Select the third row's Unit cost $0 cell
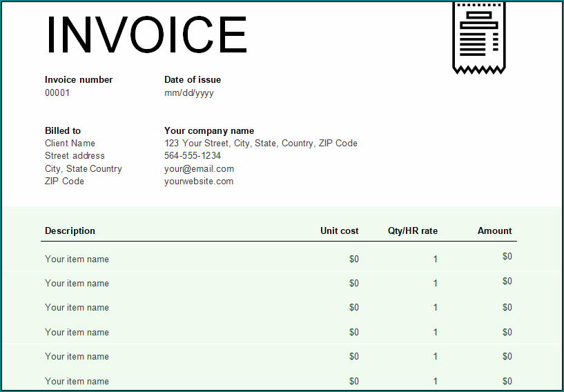 click(354, 308)
